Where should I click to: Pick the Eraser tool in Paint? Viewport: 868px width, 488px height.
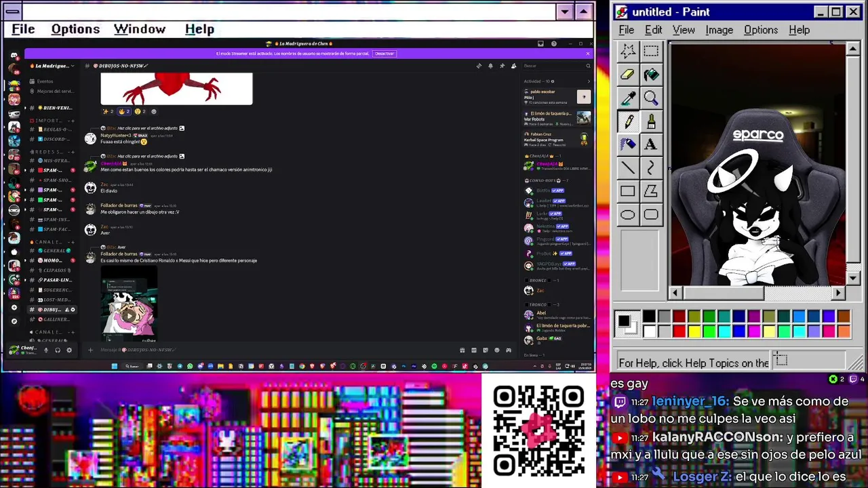click(628, 75)
